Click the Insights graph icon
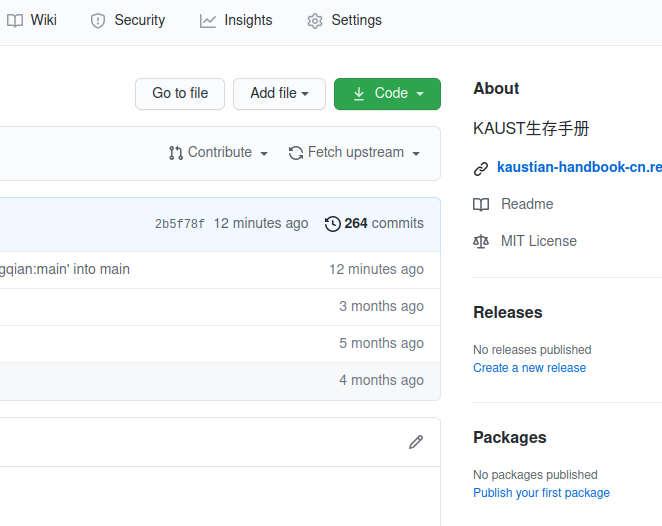662x526 pixels. tap(208, 21)
